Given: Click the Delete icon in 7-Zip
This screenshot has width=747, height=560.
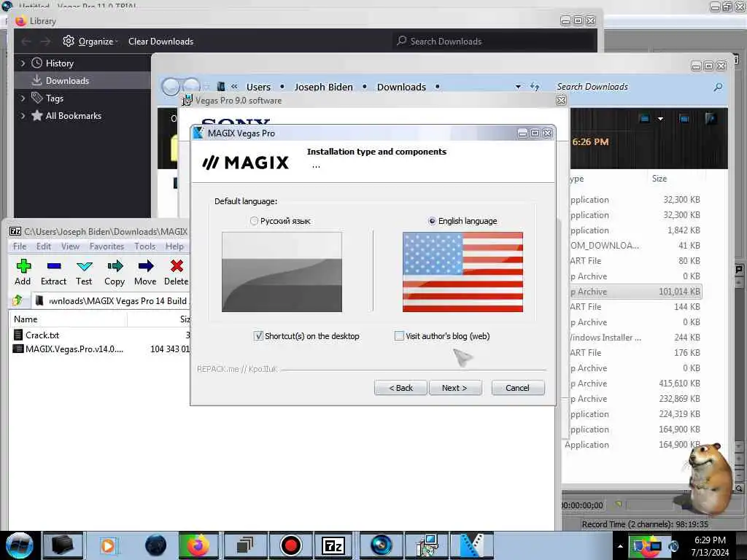Looking at the screenshot, I should click(x=177, y=266).
